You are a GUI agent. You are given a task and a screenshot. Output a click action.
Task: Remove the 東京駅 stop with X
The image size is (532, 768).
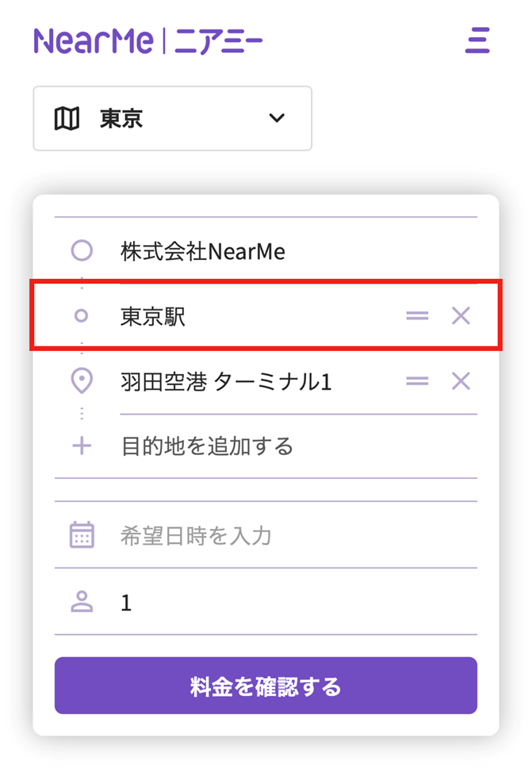(461, 316)
